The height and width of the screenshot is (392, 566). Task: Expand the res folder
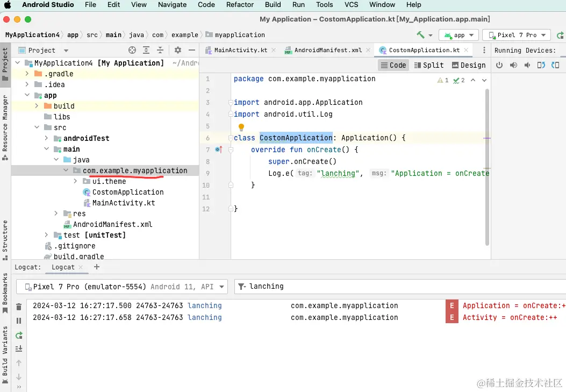[x=56, y=213]
